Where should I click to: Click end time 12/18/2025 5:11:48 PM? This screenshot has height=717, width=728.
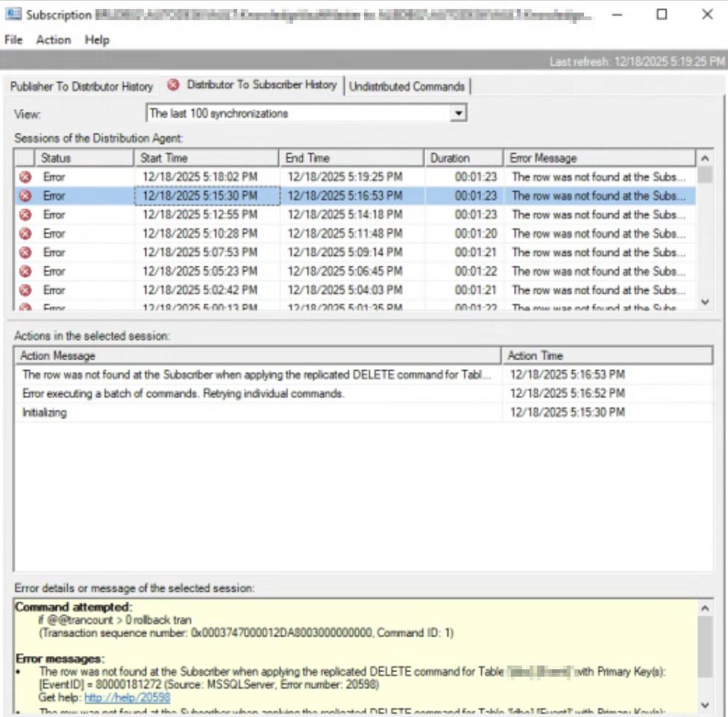tap(345, 234)
